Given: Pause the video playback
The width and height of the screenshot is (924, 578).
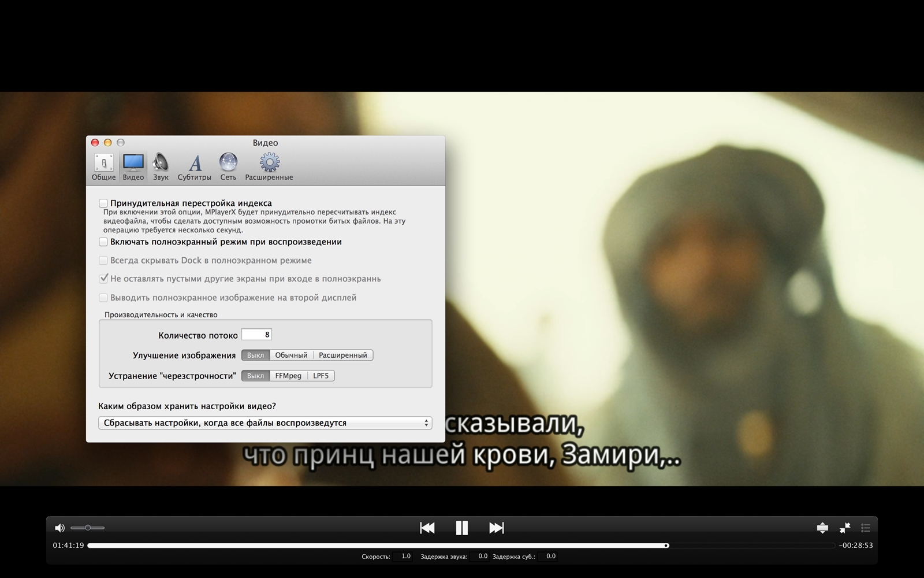Looking at the screenshot, I should pyautogui.click(x=461, y=528).
